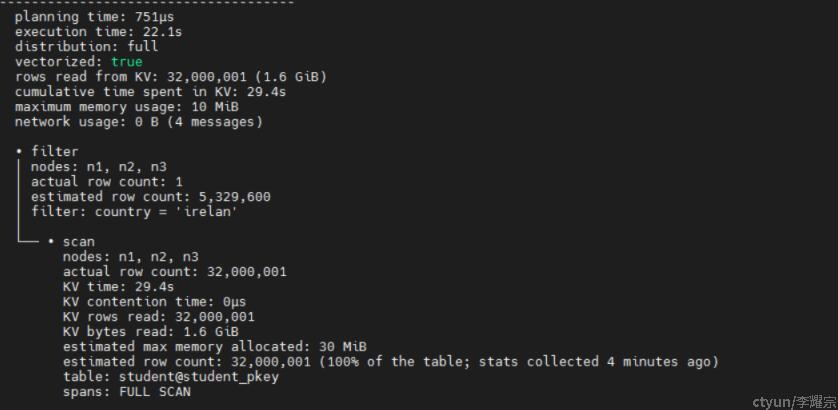Click the scan node bullet
The height and width of the screenshot is (410, 838).
point(51,242)
